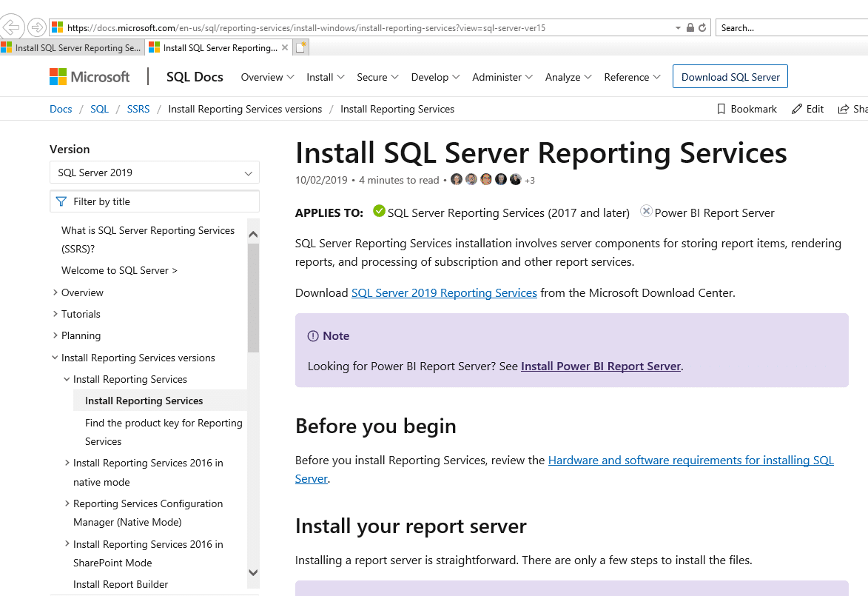
Task: Open the new tab button
Action: (x=300, y=47)
